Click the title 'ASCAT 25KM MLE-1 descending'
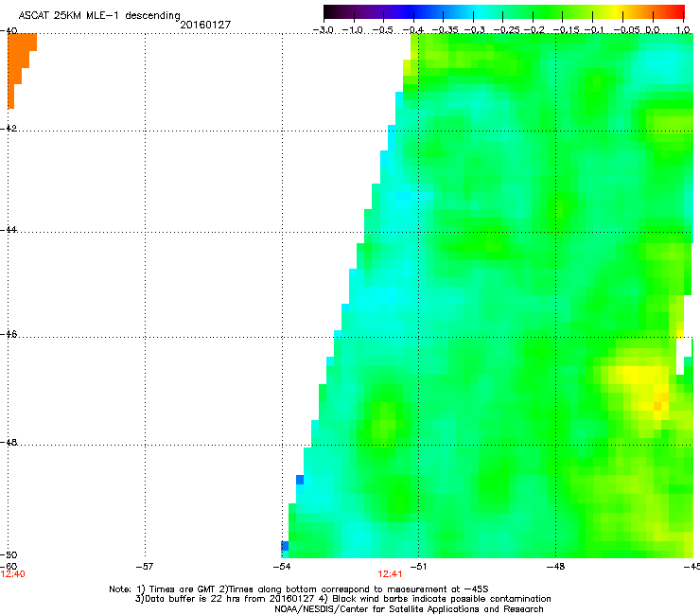This screenshot has width=700, height=615. click(99, 15)
